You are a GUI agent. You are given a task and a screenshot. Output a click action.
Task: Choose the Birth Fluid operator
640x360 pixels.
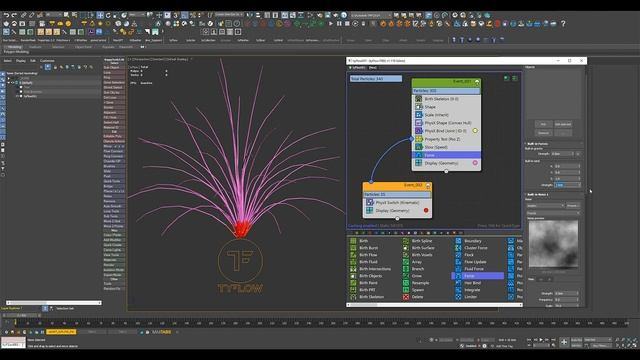[x=368, y=262]
